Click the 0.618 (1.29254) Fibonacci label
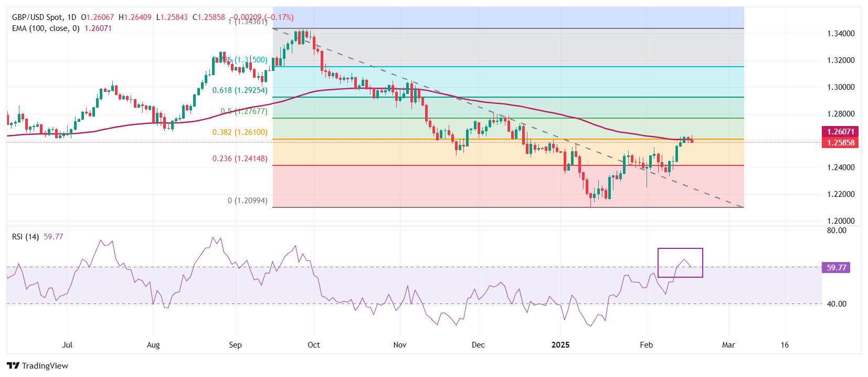Viewport: 868px width, 377px height. (x=240, y=90)
